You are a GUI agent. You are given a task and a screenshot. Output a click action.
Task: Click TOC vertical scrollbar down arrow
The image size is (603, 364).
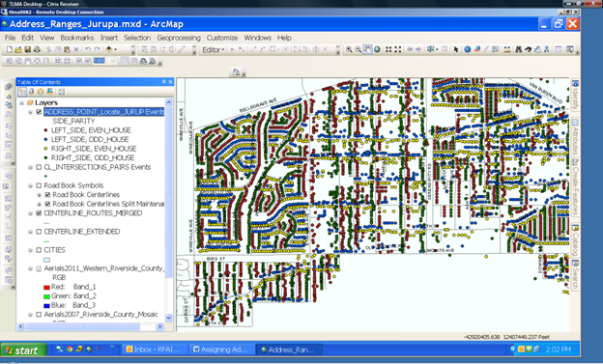coord(168,318)
